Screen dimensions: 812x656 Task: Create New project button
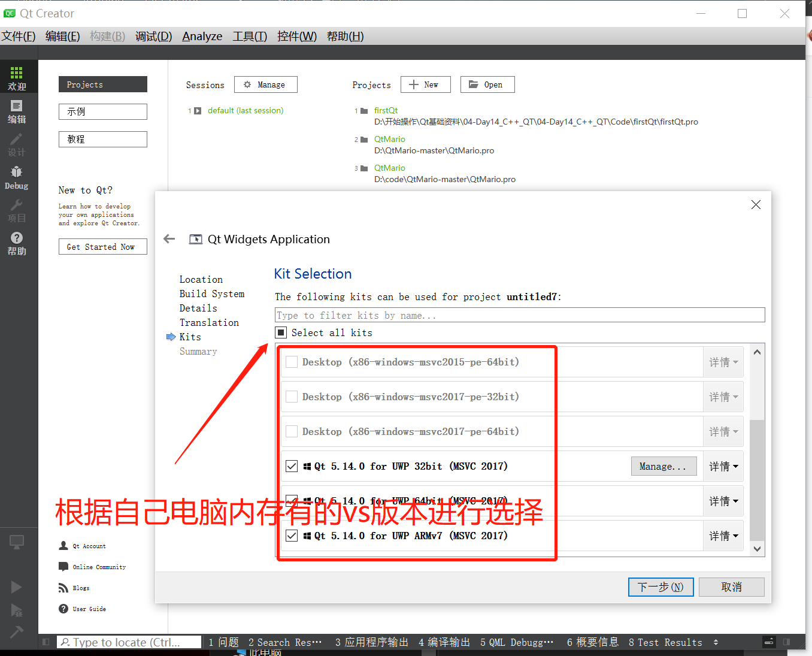[x=425, y=84]
